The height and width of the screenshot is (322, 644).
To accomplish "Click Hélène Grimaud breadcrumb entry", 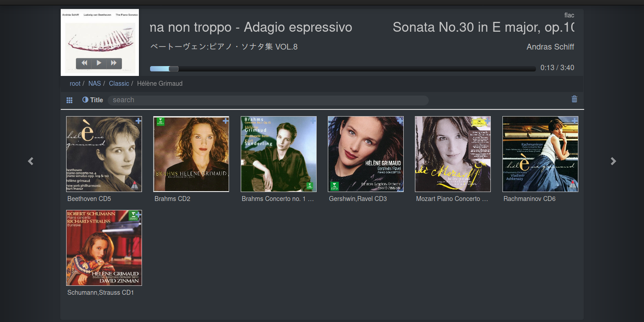I will point(160,84).
